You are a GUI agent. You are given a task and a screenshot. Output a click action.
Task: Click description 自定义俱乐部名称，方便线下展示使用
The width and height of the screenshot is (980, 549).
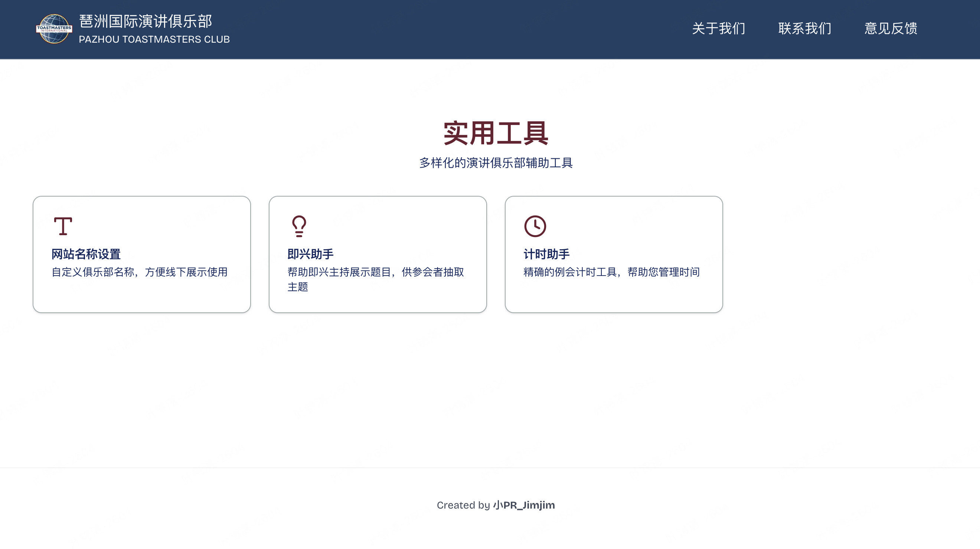(140, 272)
